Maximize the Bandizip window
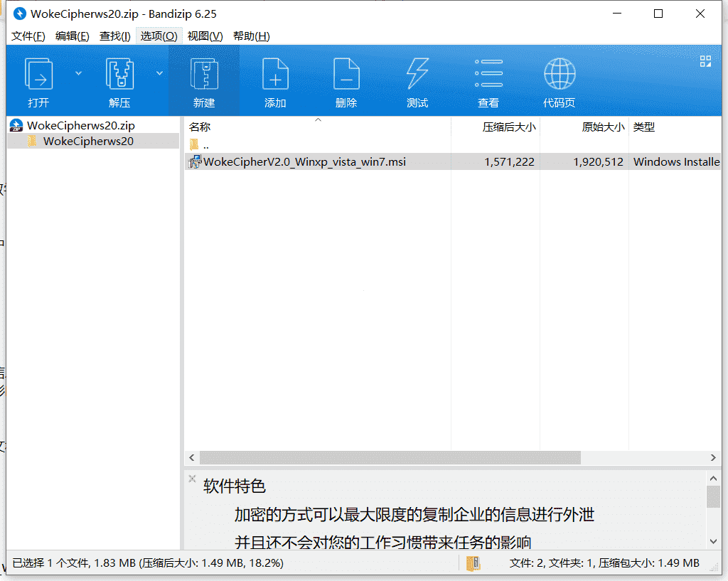 point(658,14)
